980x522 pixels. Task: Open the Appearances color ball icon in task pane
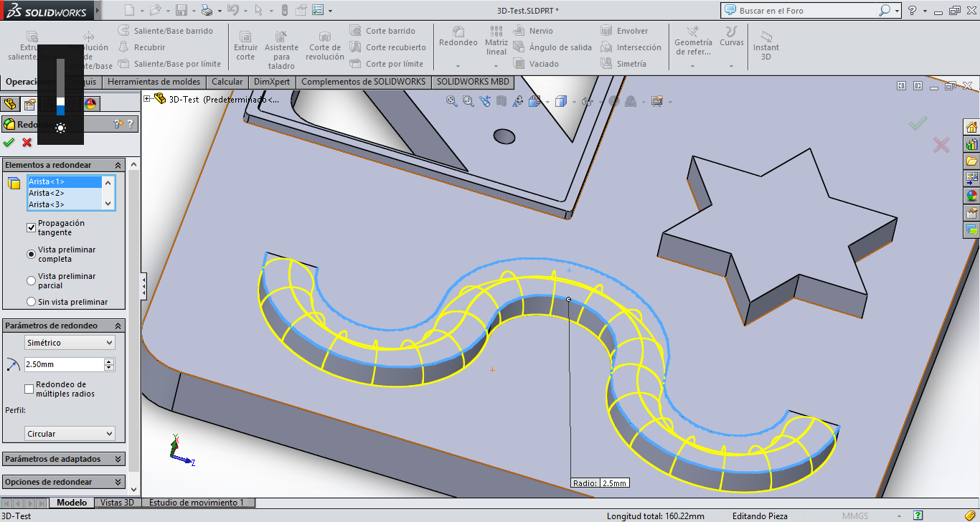click(x=972, y=196)
